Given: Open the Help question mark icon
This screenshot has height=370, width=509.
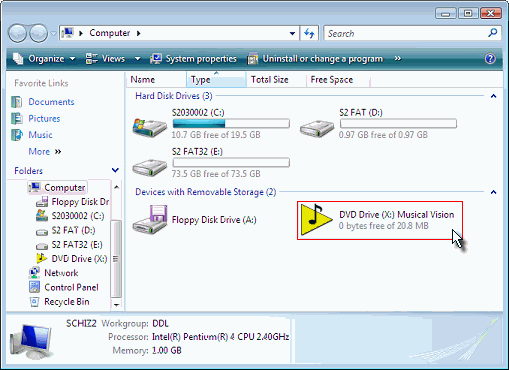Looking at the screenshot, I should tap(490, 59).
